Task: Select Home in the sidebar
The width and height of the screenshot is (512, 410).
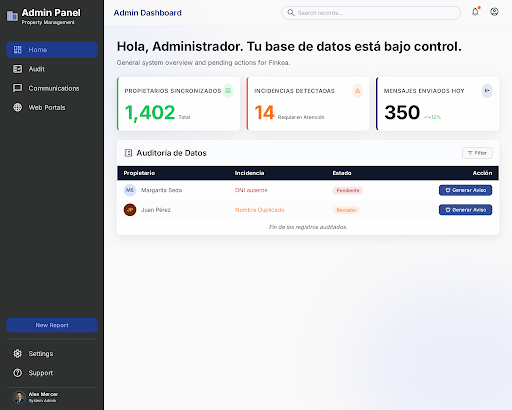Action: [x=52, y=50]
